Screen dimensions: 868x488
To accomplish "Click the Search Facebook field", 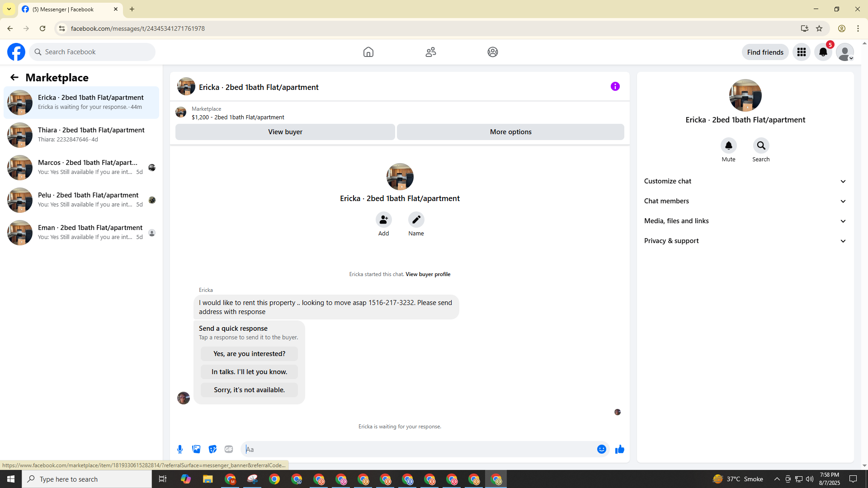I will pos(92,52).
